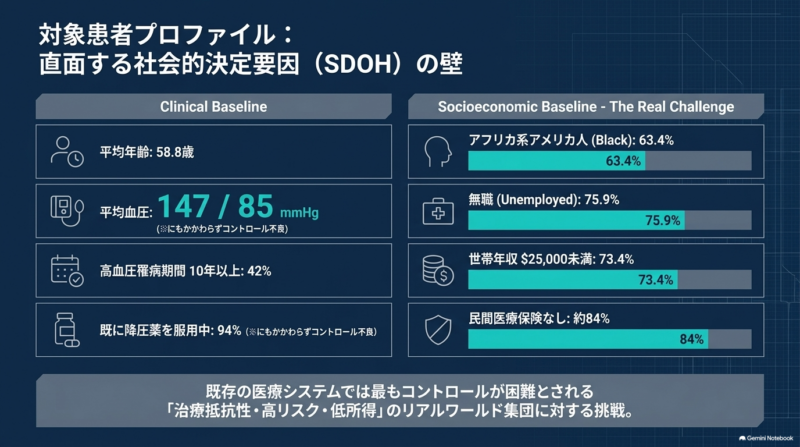Click the head profile icon

pyautogui.click(x=438, y=152)
